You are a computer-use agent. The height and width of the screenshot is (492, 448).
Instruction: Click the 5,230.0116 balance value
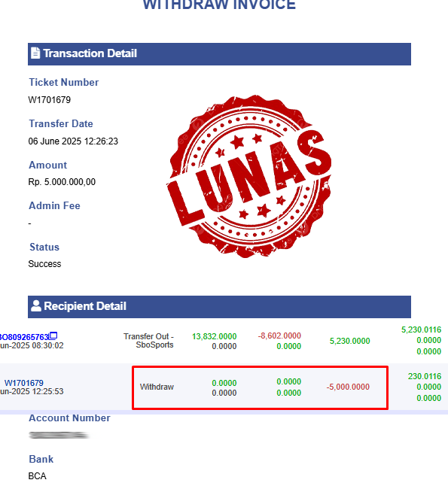(x=422, y=330)
